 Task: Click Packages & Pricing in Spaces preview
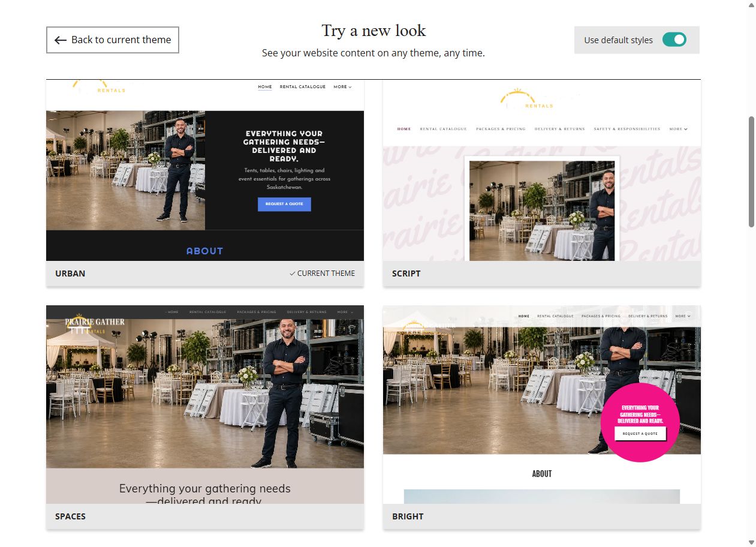[257, 312]
